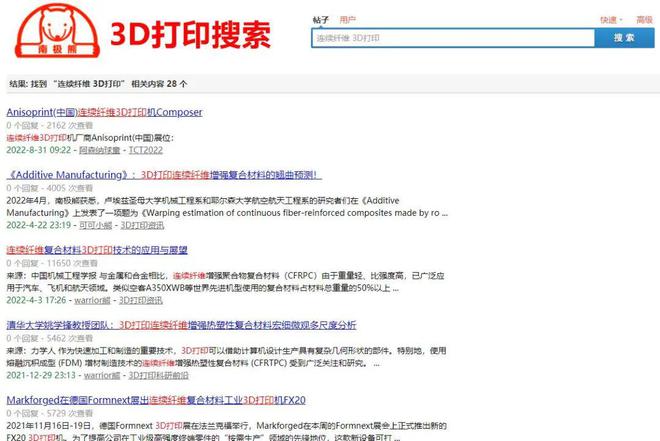
Task: Click date text 2022-4-22 23:19
Action: click(x=39, y=226)
